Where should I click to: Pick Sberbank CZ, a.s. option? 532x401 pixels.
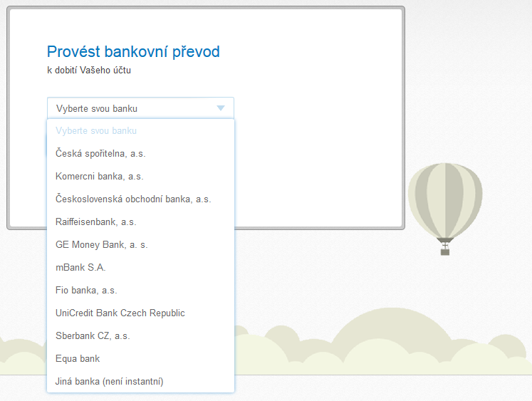tap(140, 336)
